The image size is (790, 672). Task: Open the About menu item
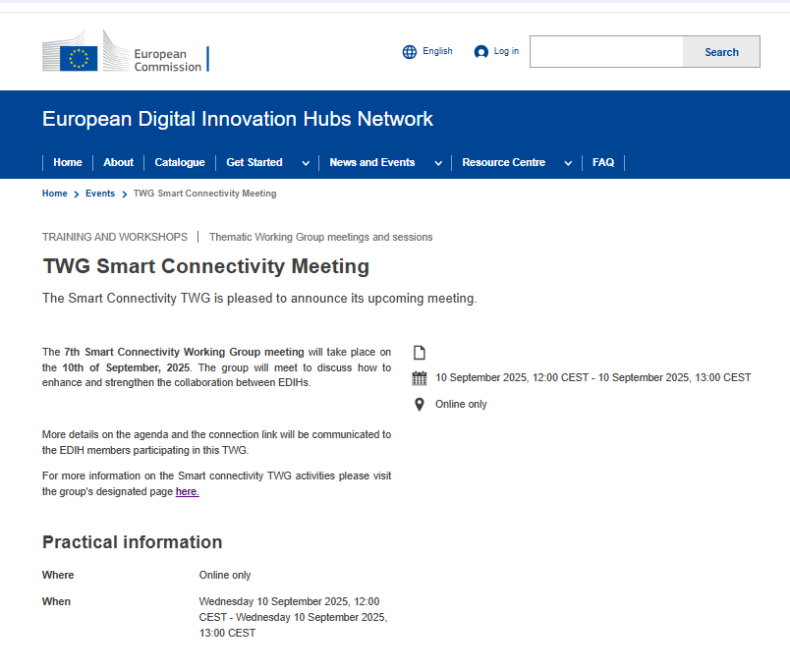point(119,163)
